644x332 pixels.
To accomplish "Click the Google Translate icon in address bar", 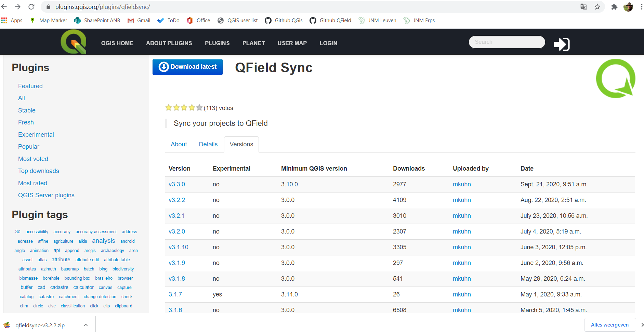I will tap(583, 6).
